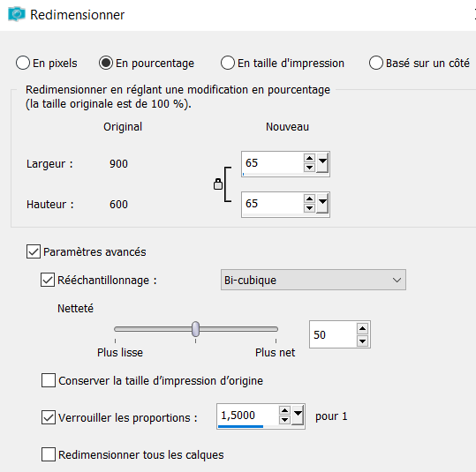Decrease Netteté value with down arrow
This screenshot has height=472, width=476.
click(362, 341)
